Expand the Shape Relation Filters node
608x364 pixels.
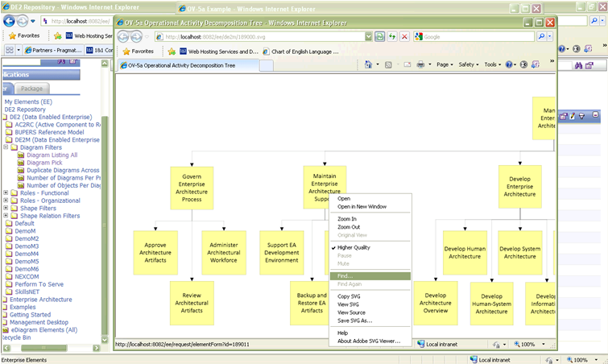[x=6, y=216]
